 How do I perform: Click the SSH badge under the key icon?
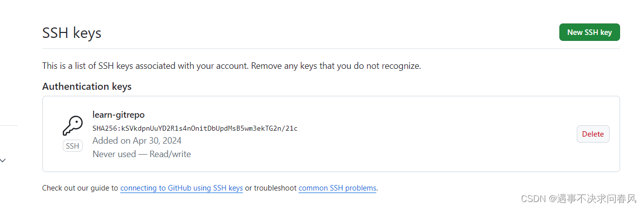[x=73, y=146]
